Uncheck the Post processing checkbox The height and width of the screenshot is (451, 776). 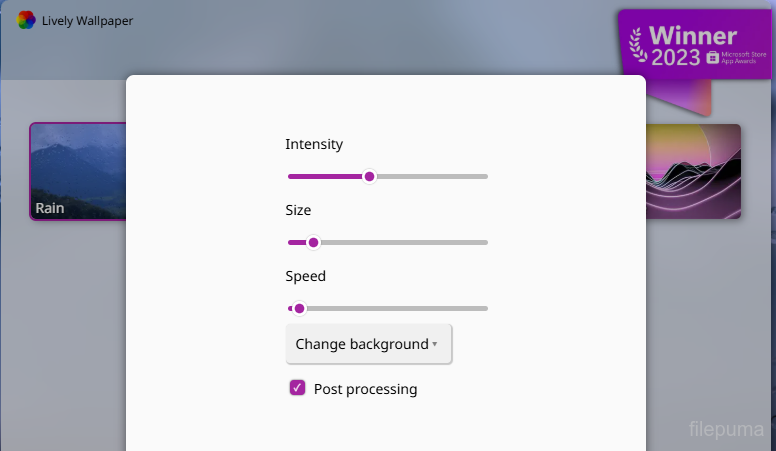(297, 388)
